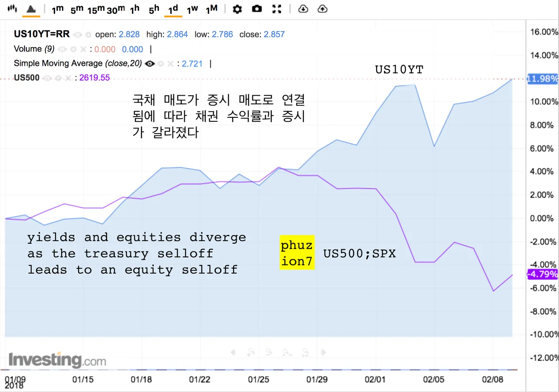559x392 pixels.
Task: Open chart settings gear
Action: [x=237, y=9]
